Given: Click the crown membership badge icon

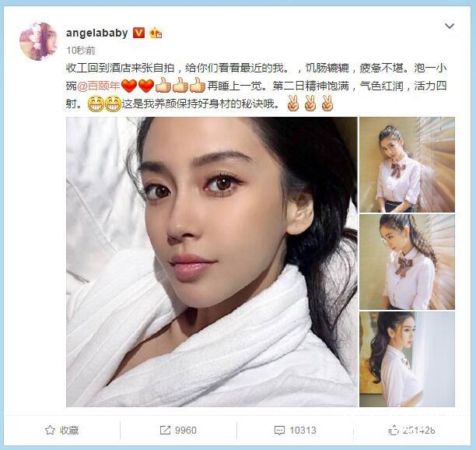Looking at the screenshot, I should click(155, 33).
